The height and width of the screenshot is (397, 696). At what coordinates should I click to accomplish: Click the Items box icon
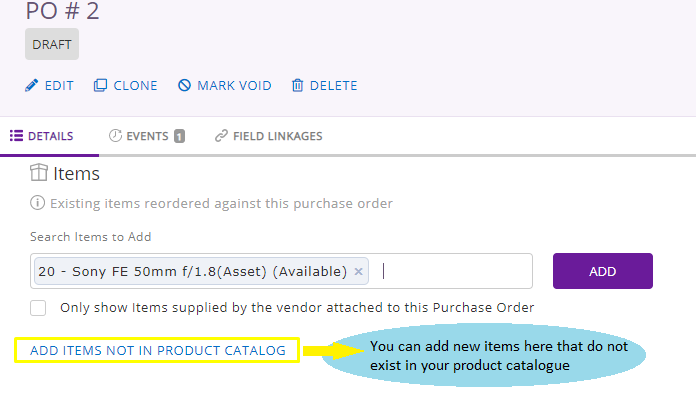39,173
